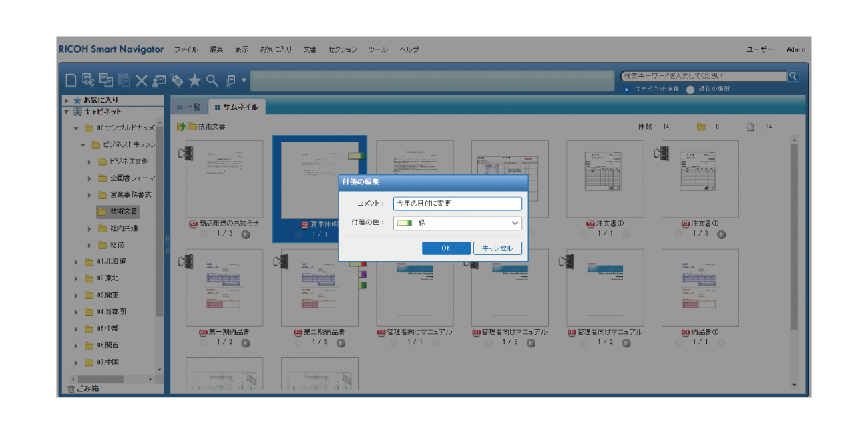Click the send document by mail icon
The width and height of the screenshot is (868, 434).
click(x=160, y=80)
